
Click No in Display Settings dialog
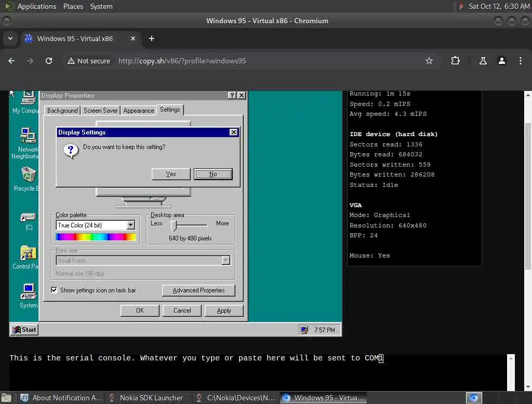click(213, 174)
